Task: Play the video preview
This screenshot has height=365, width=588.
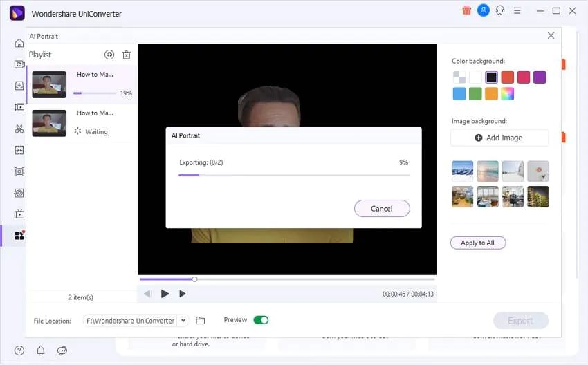Action: point(165,294)
